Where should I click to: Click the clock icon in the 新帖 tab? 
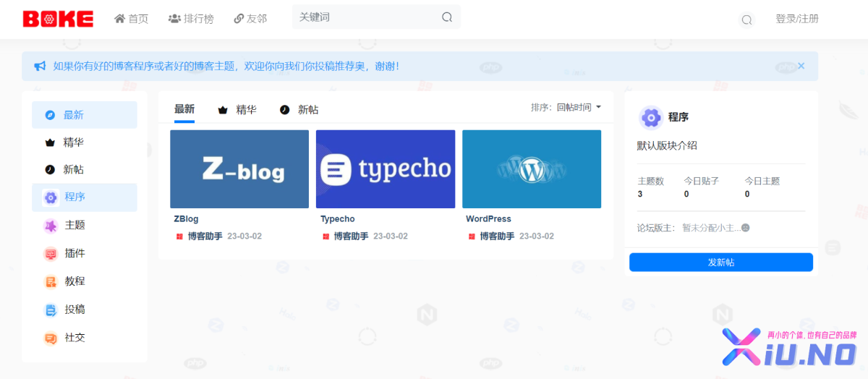click(285, 110)
